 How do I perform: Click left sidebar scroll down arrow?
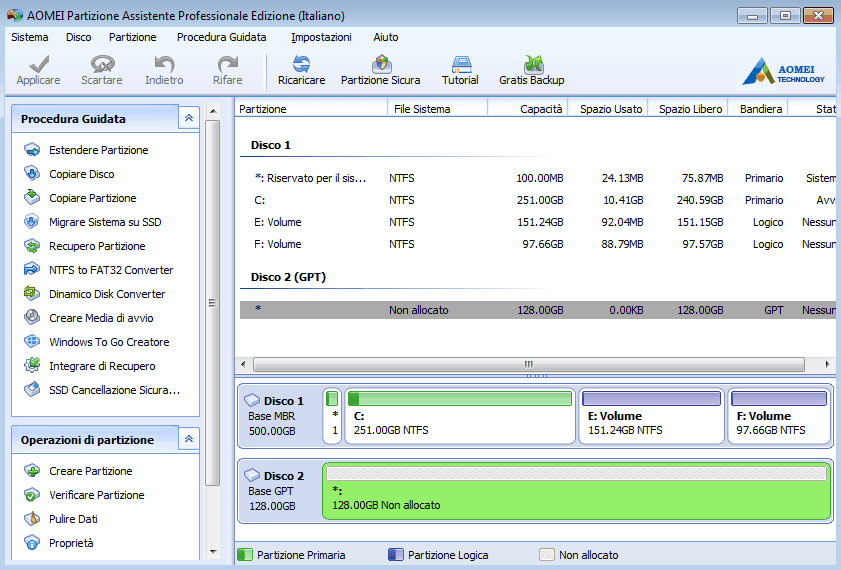point(213,552)
